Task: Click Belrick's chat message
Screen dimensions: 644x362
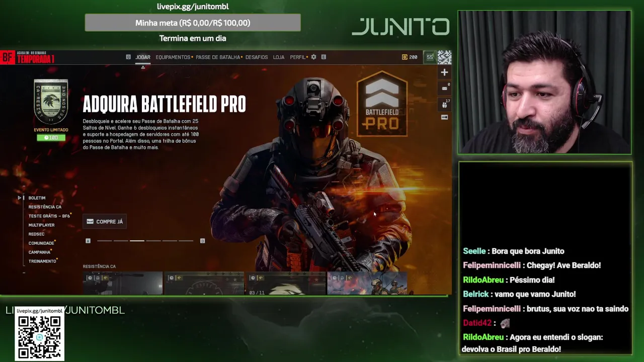Action: (x=519, y=294)
